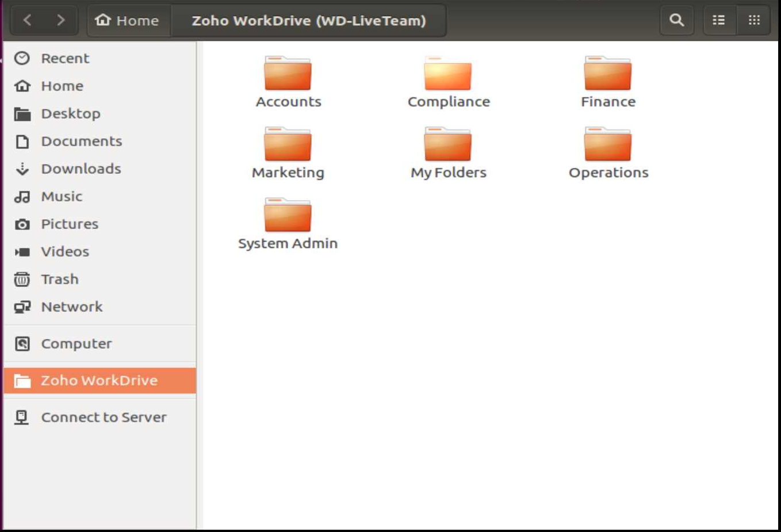This screenshot has width=781, height=532.
Task: Click the Finance folder name label
Action: coord(608,102)
